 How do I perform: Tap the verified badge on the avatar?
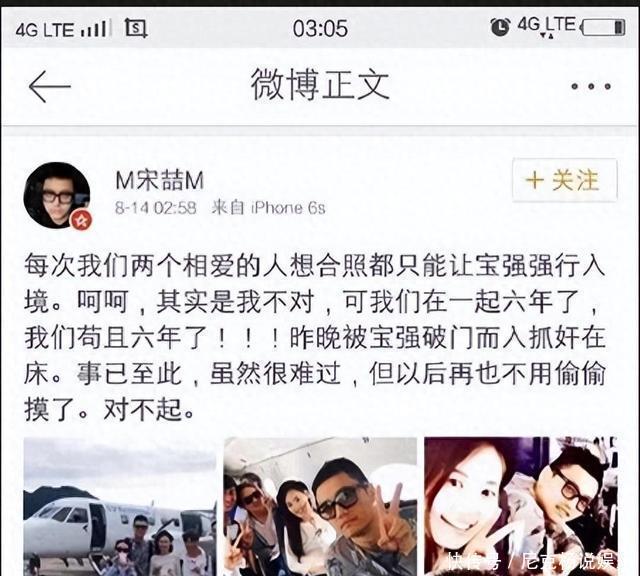coord(81,220)
